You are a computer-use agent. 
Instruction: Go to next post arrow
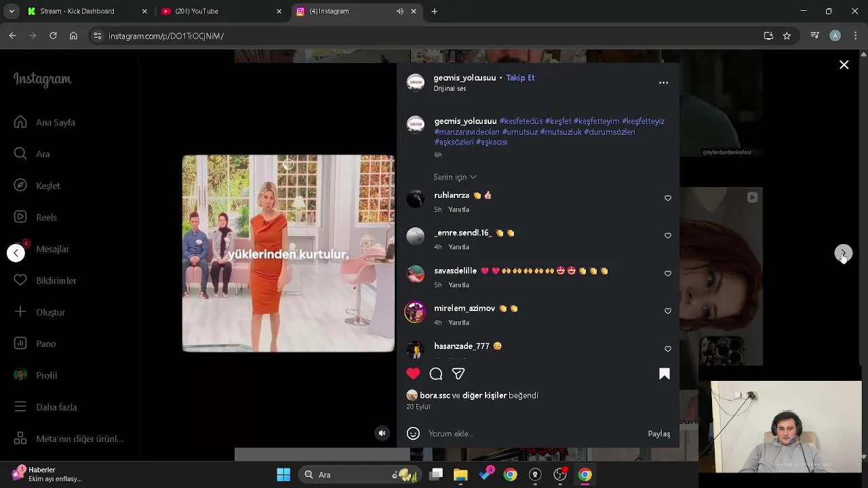[843, 253]
